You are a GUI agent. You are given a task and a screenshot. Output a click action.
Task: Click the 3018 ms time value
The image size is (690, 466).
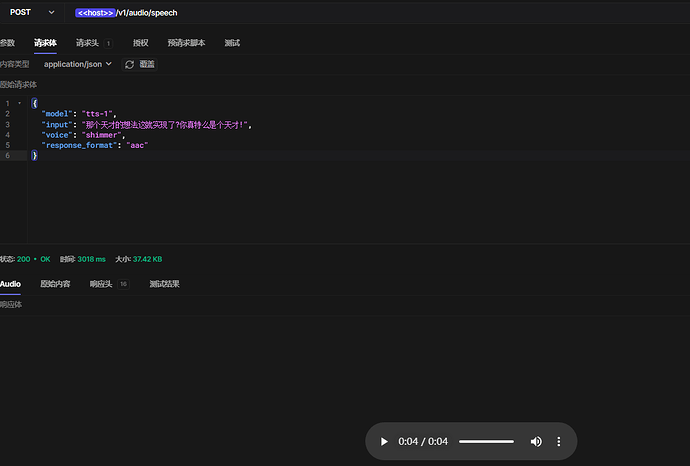92,259
